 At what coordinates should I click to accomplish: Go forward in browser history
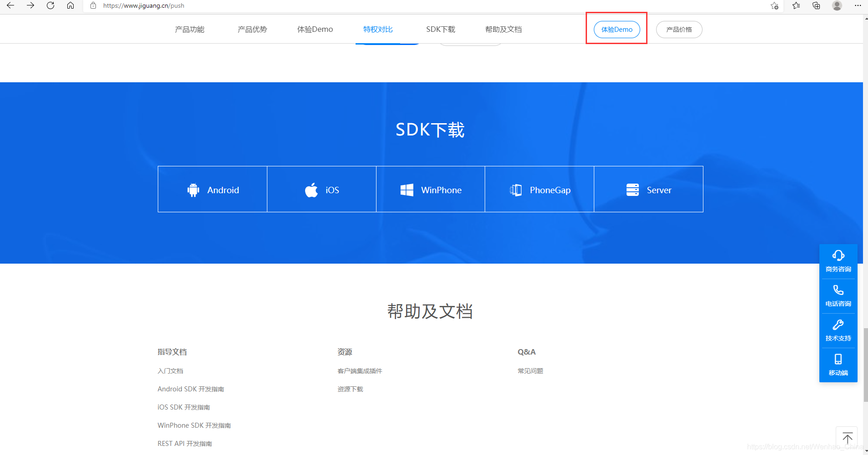pos(30,5)
